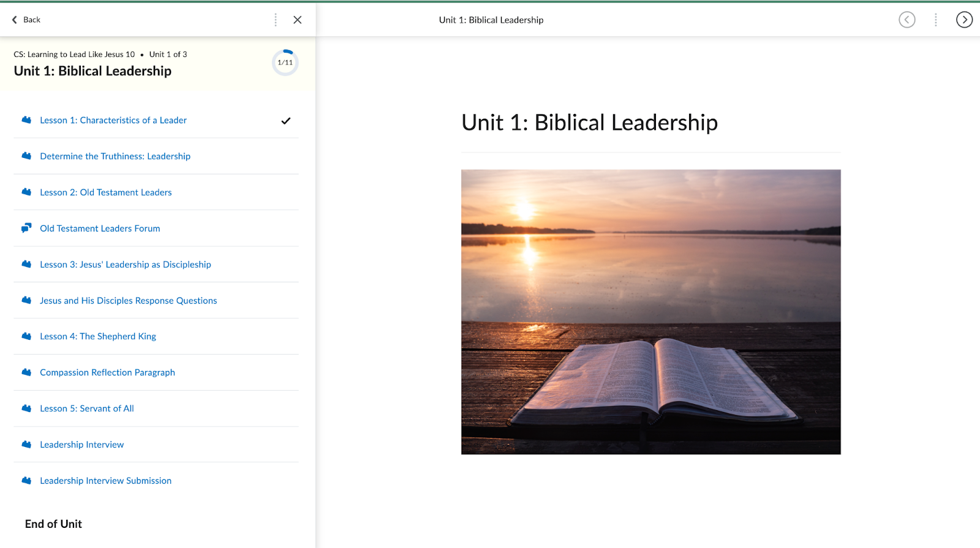Click the top bar title Unit 1: Biblical Leadership
The height and width of the screenshot is (548, 980).
pos(491,20)
